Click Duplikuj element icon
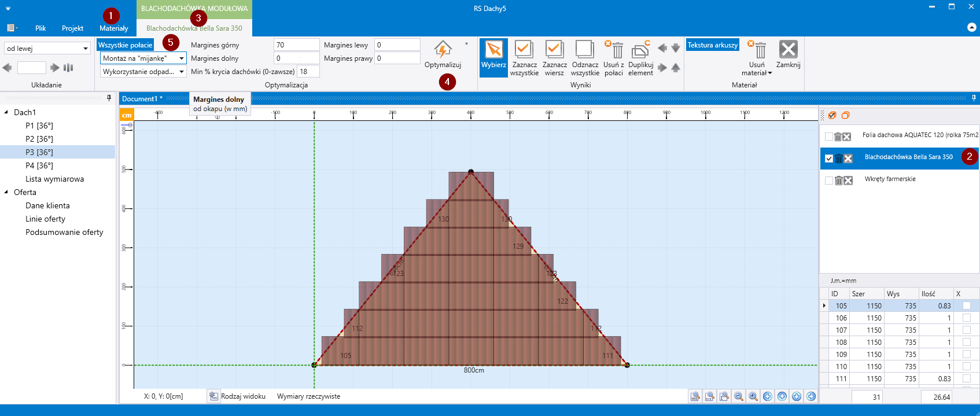Screen dimensions: 980x416 tap(640, 50)
